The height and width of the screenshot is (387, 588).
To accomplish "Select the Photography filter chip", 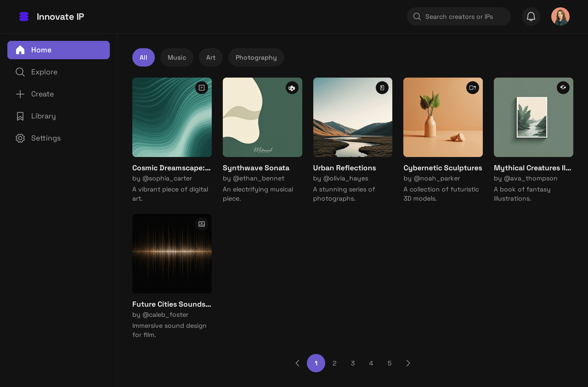I will 256,58.
